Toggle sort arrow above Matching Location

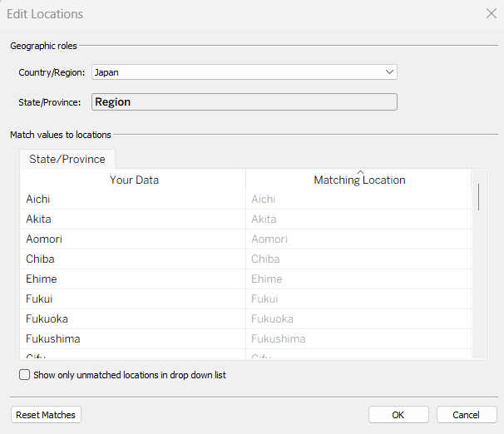tap(360, 172)
